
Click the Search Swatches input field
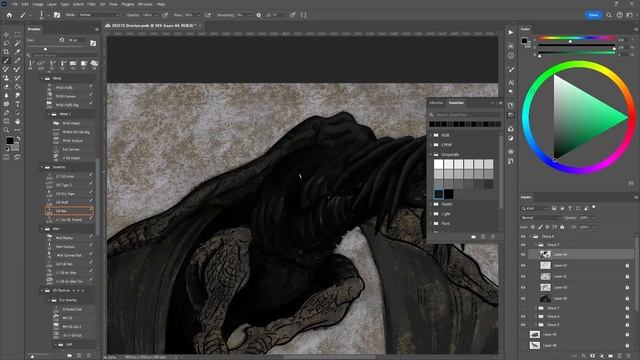pyautogui.click(x=467, y=115)
